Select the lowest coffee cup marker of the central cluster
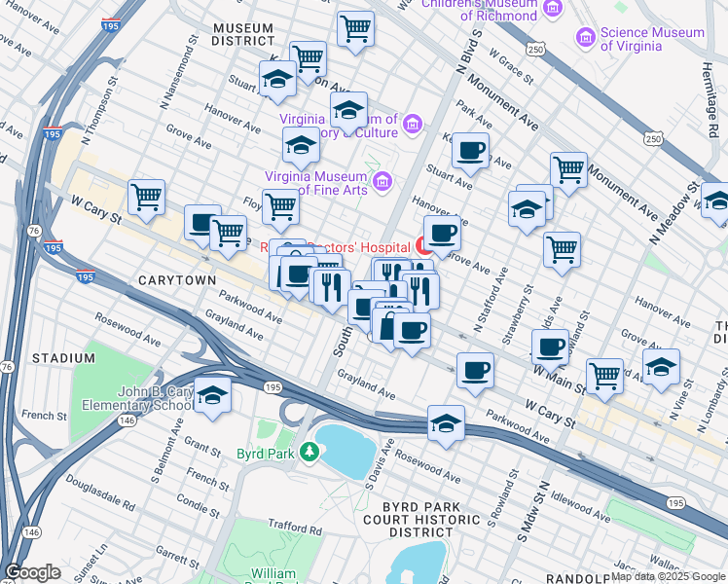 pos(412,332)
